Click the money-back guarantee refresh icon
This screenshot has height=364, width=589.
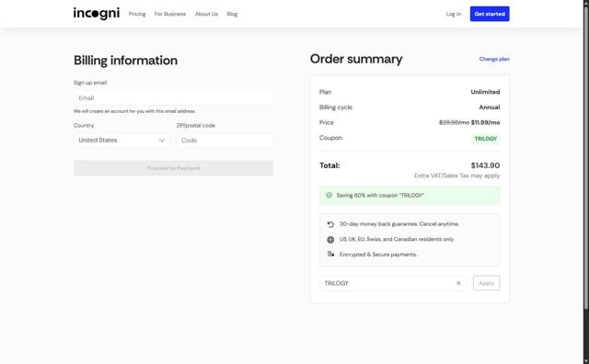coord(330,224)
